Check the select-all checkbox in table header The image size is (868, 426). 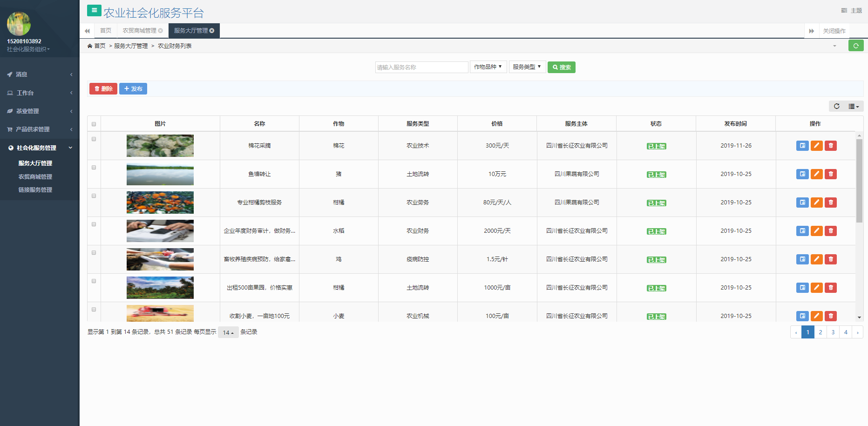coord(94,124)
